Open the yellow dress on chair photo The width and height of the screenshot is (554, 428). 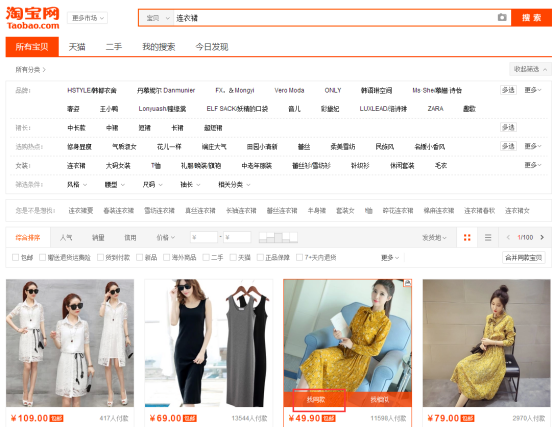pyautogui.click(x=487, y=343)
